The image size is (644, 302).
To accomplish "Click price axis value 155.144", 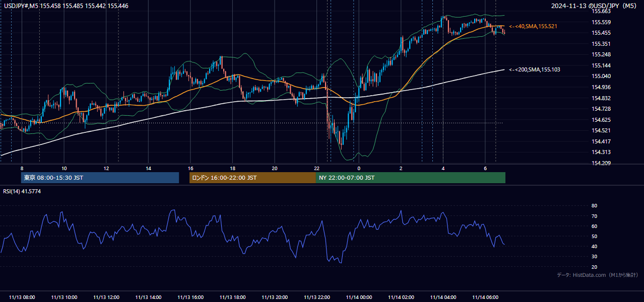I will tap(601, 65).
